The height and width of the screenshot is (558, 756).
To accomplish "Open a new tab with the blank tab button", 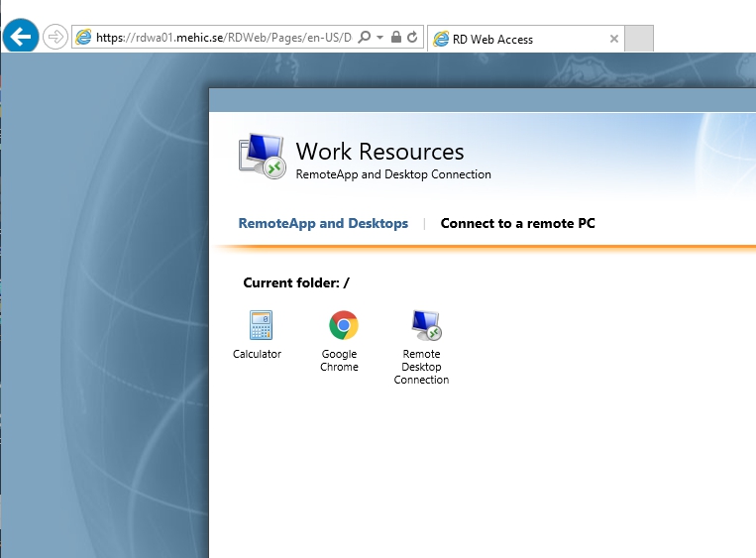I will click(x=640, y=39).
